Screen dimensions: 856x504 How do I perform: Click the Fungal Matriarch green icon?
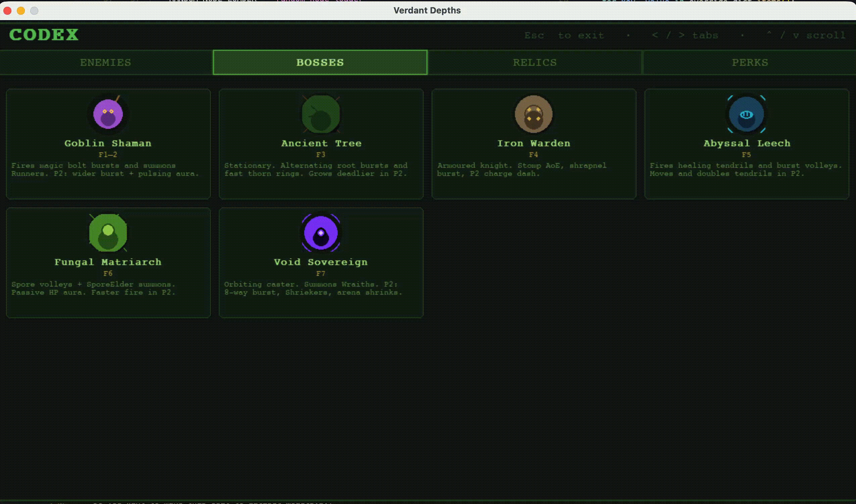pos(108,233)
